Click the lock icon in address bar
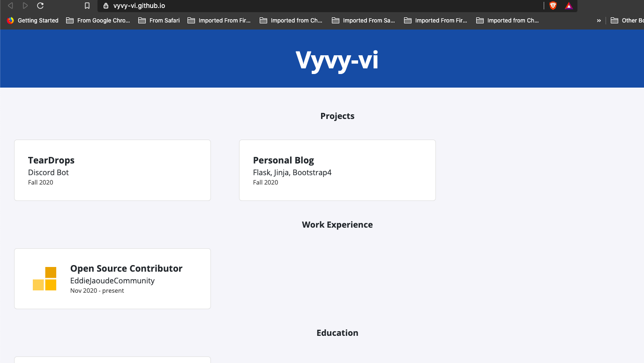Image resolution: width=644 pixels, height=363 pixels. (x=105, y=6)
